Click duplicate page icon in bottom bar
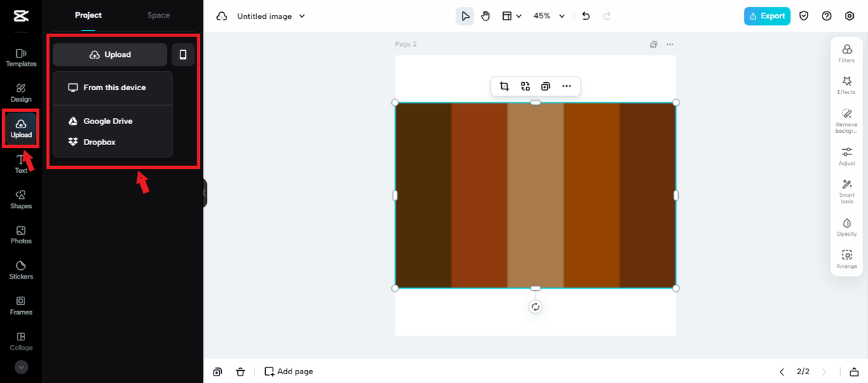The height and width of the screenshot is (383, 868). point(218,371)
